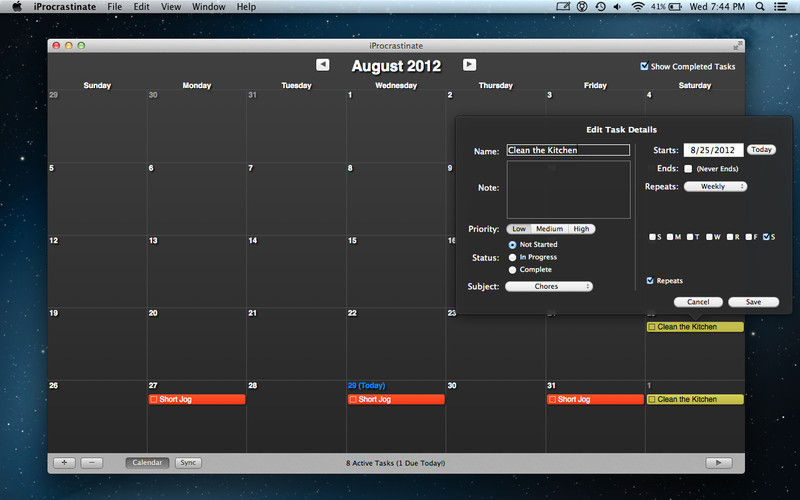The width and height of the screenshot is (800, 500).
Task: Go to the previous month arrow
Action: coord(322,65)
